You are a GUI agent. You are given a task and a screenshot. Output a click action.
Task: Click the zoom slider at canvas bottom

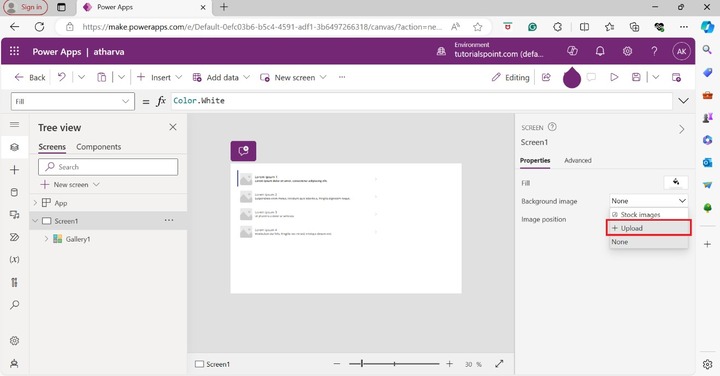(394, 364)
